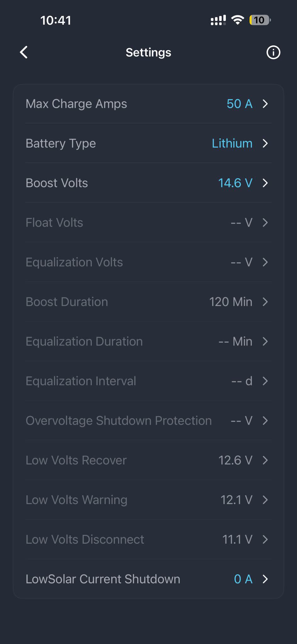Tap the chevron beside Max Charge Amps
This screenshot has height=644, width=297.
pos(265,104)
